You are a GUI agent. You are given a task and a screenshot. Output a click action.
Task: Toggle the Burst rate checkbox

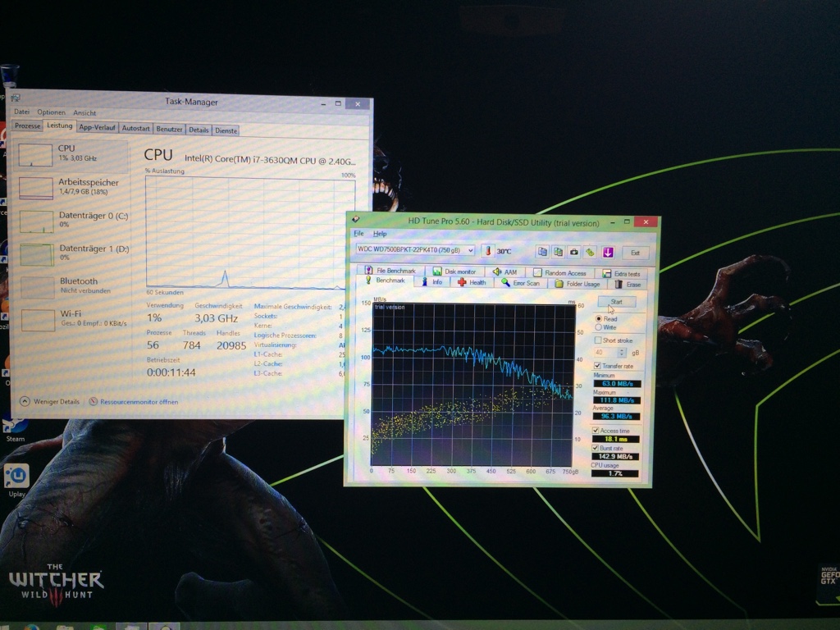coord(595,447)
